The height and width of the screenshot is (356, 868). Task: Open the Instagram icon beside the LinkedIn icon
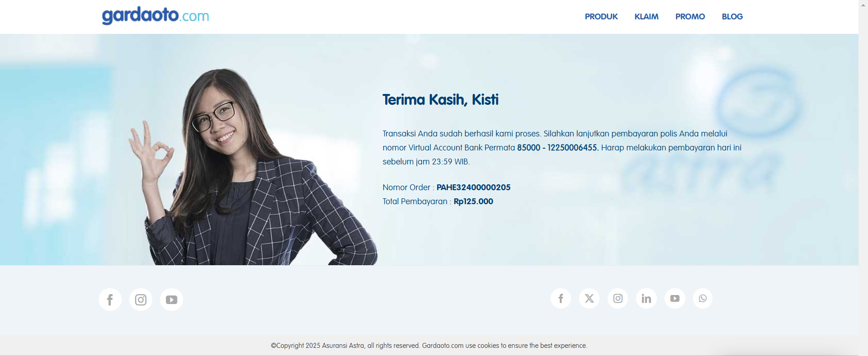pyautogui.click(x=618, y=299)
